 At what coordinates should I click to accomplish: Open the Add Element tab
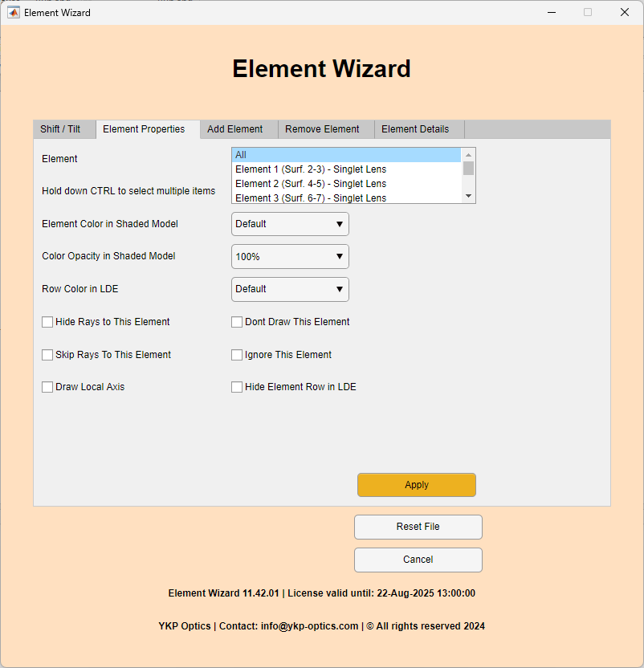coord(234,128)
